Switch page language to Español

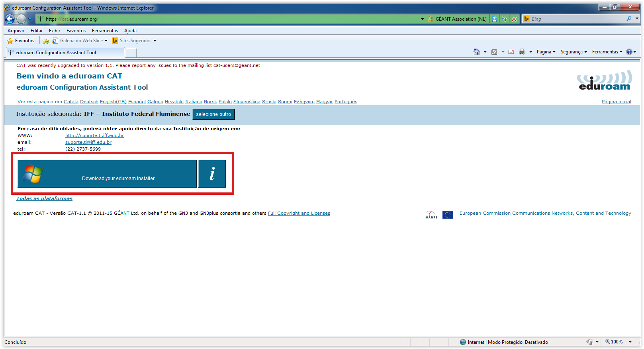(137, 102)
